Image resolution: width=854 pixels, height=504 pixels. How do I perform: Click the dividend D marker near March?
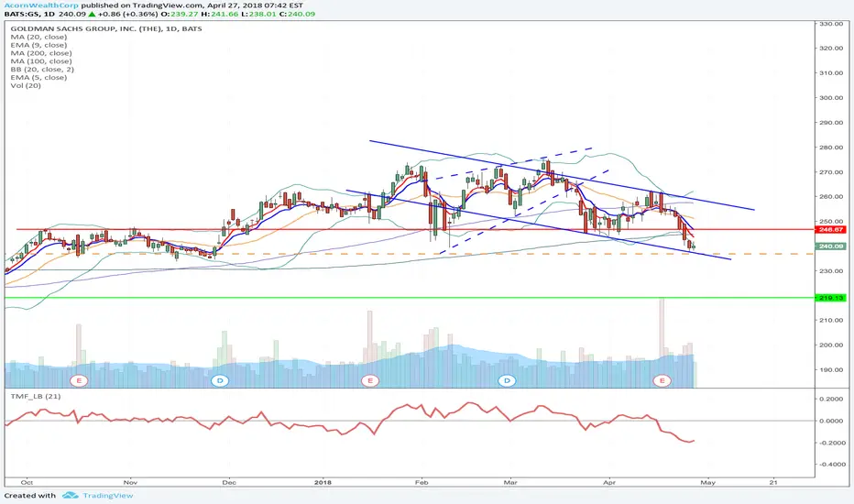tap(507, 380)
